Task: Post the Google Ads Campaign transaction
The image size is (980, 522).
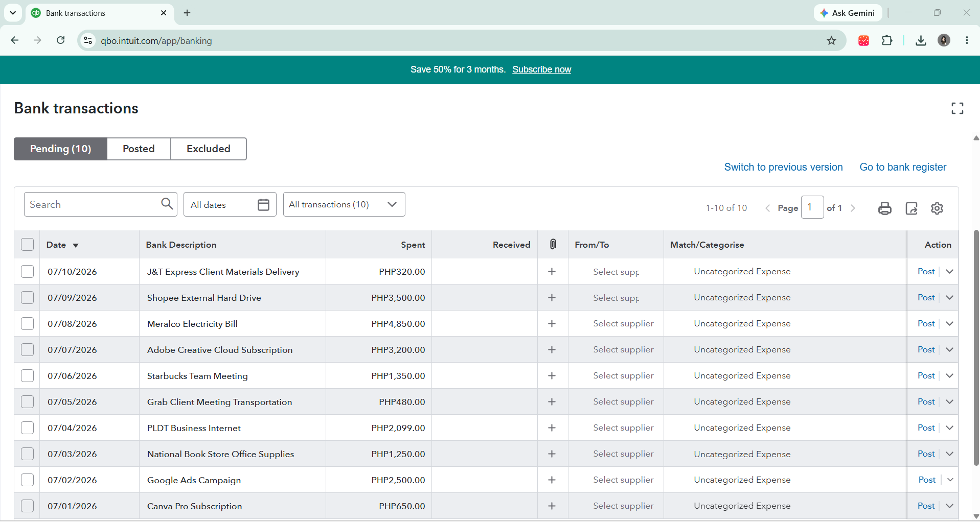Action: click(x=927, y=480)
